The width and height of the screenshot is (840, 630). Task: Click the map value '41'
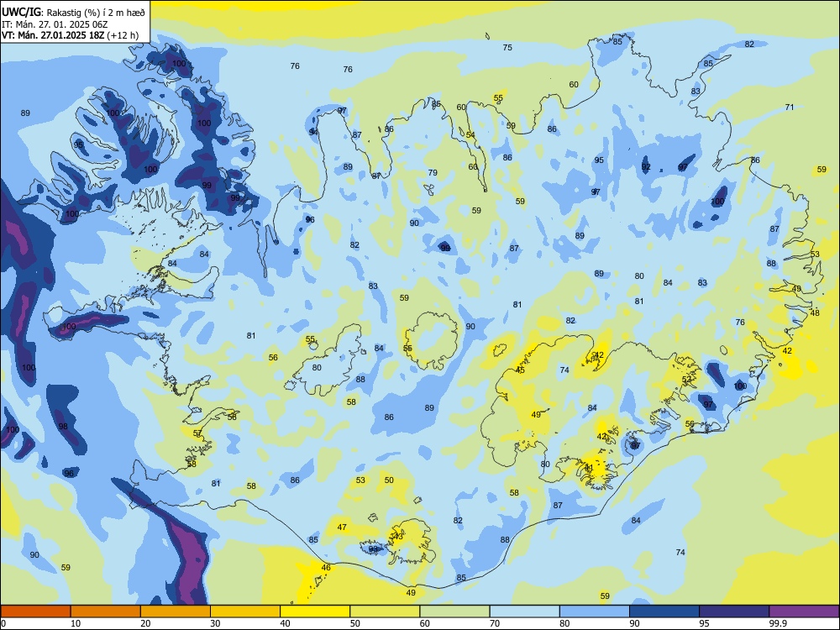(589, 468)
